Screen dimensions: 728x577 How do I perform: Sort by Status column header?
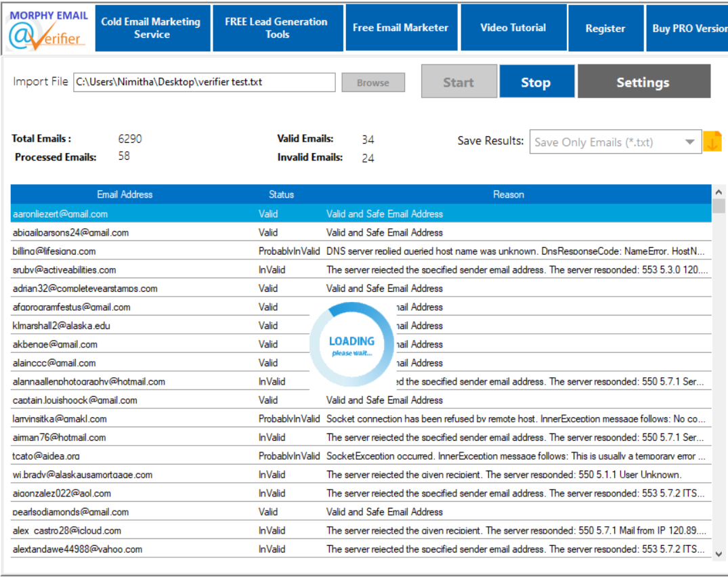(x=281, y=194)
